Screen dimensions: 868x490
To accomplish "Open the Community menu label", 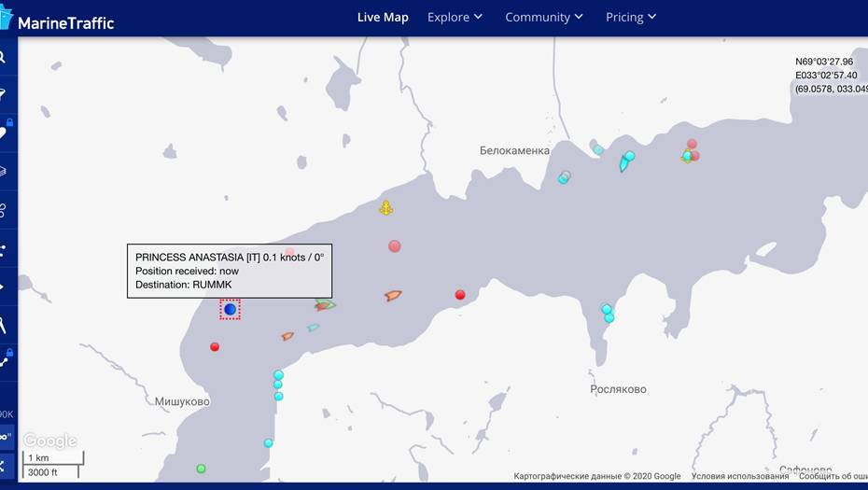I will click(x=538, y=17).
